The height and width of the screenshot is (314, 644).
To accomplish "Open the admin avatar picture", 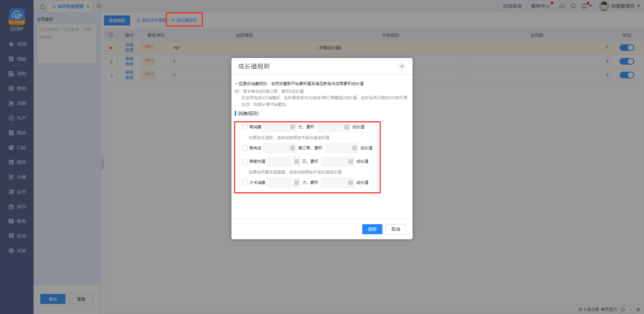I will click(x=604, y=6).
